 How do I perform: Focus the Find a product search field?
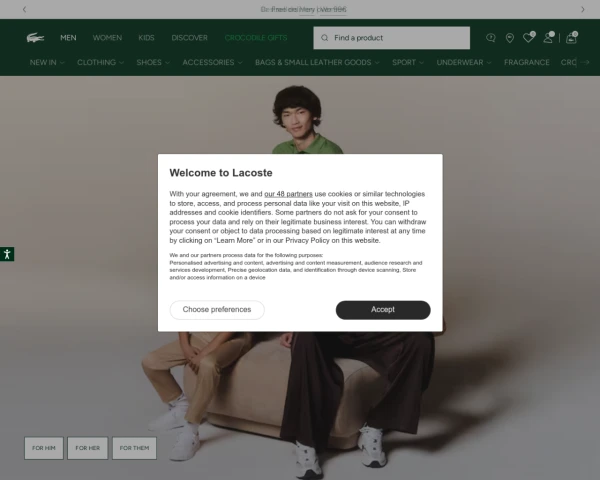click(x=391, y=38)
